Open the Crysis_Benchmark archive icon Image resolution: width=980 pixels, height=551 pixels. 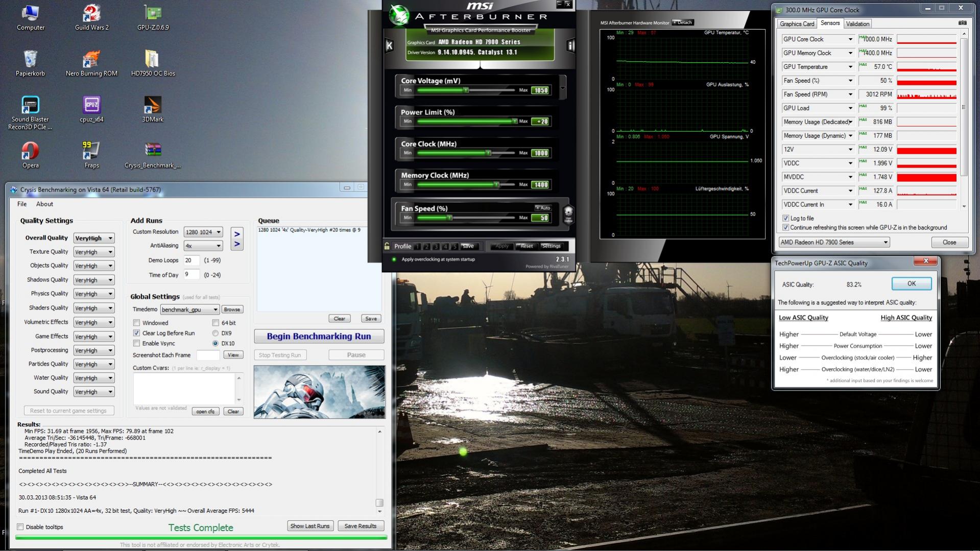point(153,155)
